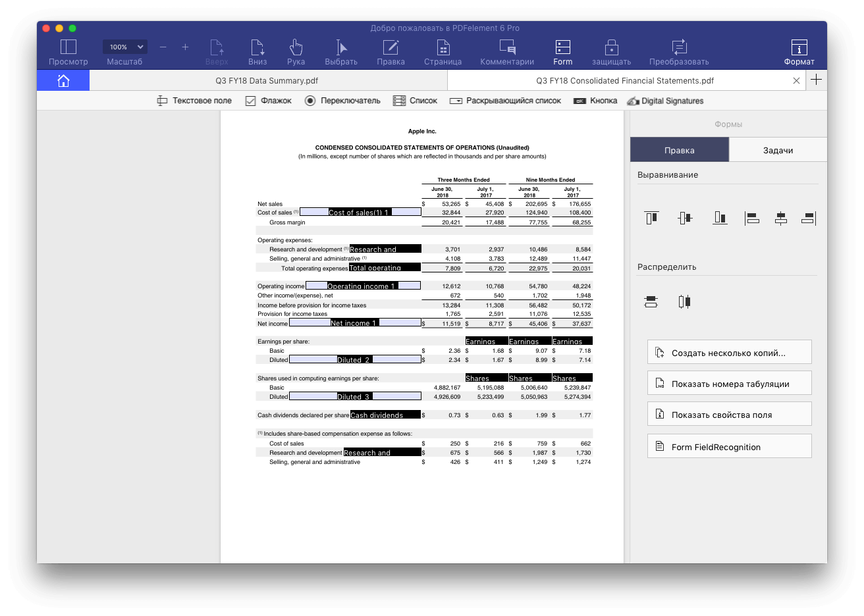This screenshot has width=864, height=616.
Task: Select the Кнопка button form tool
Action: pos(595,101)
